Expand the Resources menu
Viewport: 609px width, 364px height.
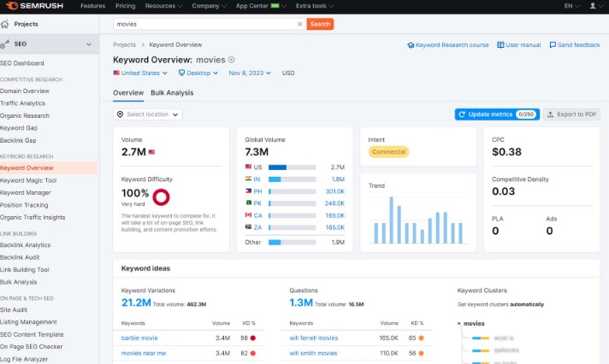click(x=163, y=6)
